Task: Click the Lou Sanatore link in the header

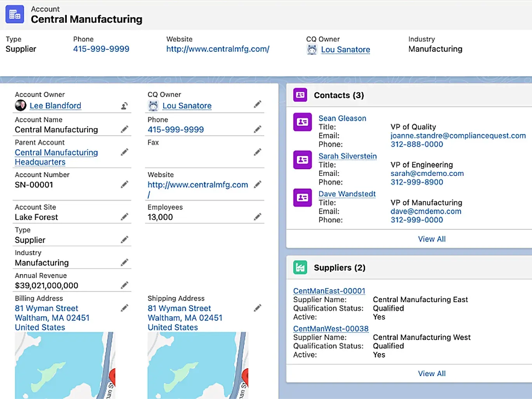Action: [345, 49]
